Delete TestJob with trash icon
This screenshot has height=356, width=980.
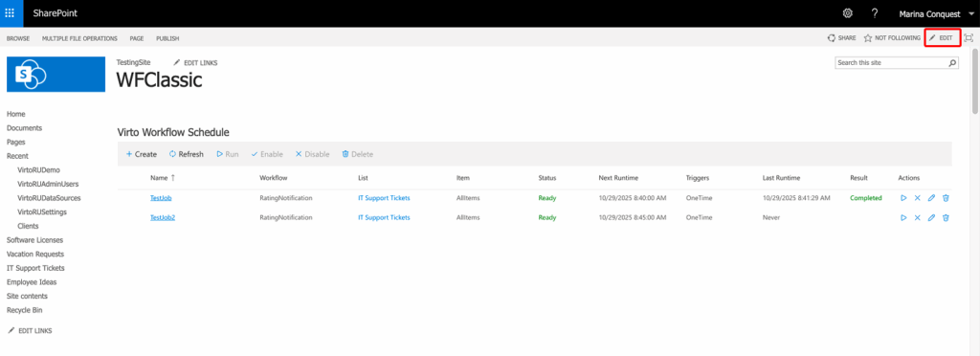pyautogui.click(x=946, y=198)
